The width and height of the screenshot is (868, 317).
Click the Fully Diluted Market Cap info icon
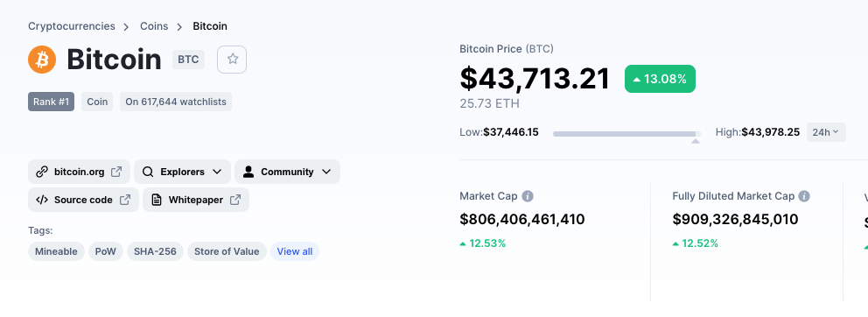tap(804, 196)
